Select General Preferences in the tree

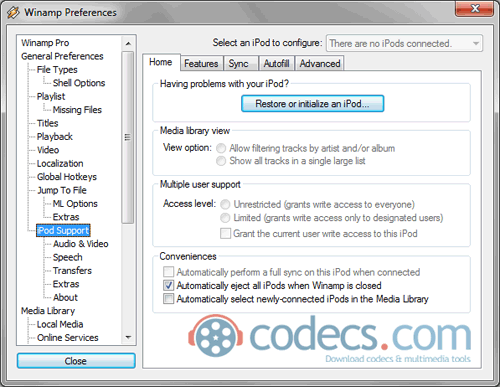click(62, 56)
